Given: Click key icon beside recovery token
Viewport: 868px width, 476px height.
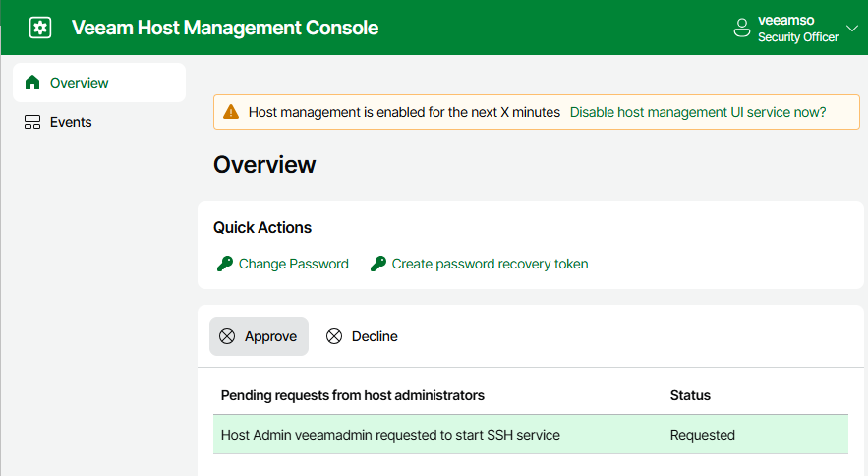Looking at the screenshot, I should (378, 264).
